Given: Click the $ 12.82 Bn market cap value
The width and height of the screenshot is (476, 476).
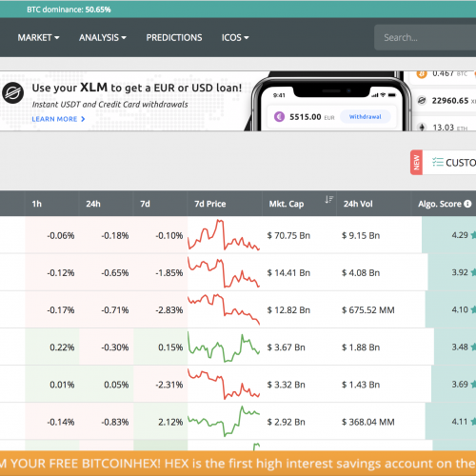Looking at the screenshot, I should 288,310.
